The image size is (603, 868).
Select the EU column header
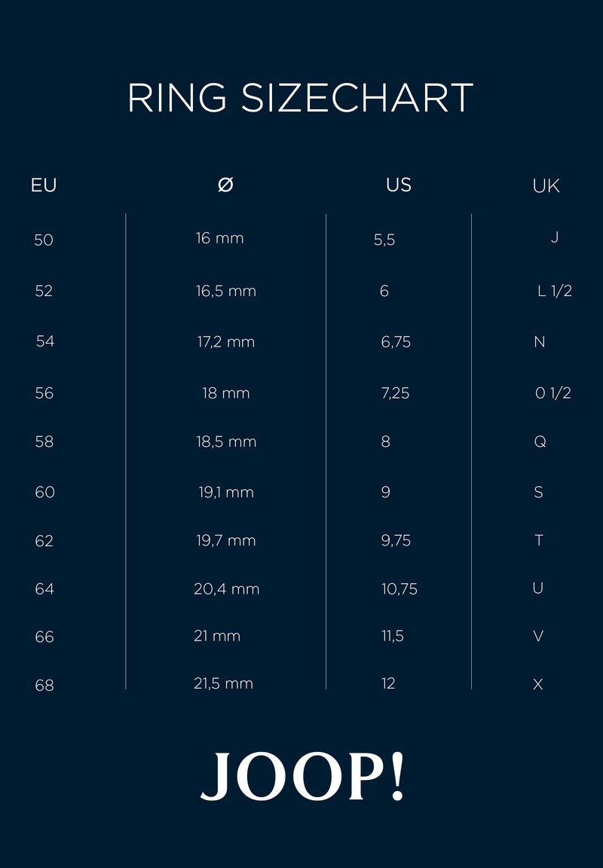pos(44,185)
